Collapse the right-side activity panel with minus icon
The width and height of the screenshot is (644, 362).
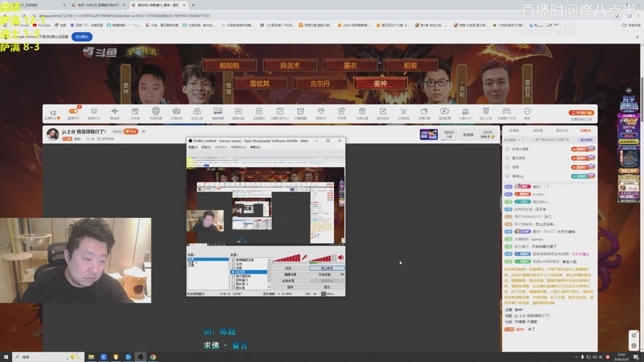pos(629,90)
